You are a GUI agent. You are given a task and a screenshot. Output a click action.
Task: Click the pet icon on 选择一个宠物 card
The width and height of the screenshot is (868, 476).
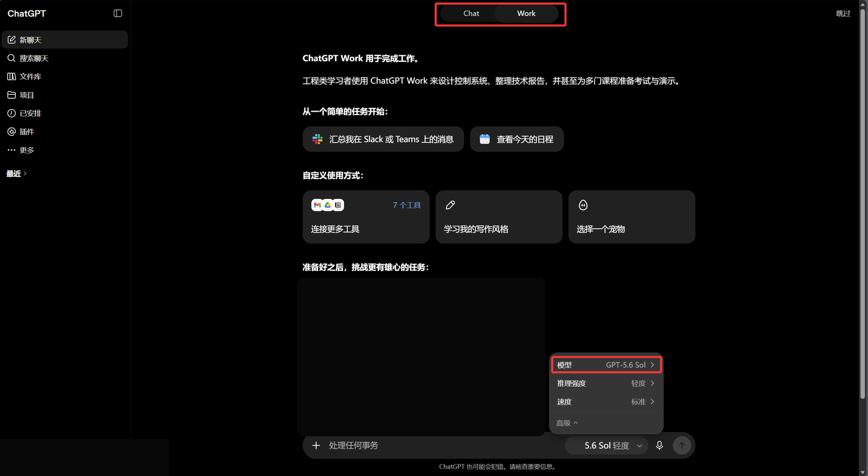pyautogui.click(x=583, y=205)
